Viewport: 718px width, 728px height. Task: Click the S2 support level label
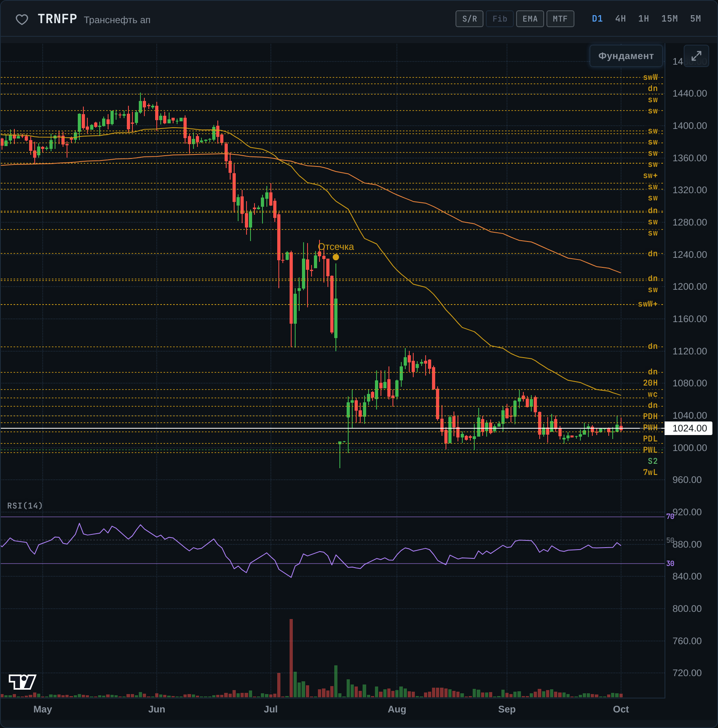[653, 461]
